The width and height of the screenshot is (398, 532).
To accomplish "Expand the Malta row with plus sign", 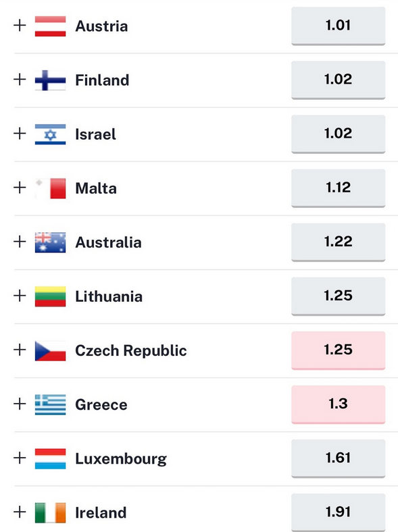I will [x=20, y=187].
